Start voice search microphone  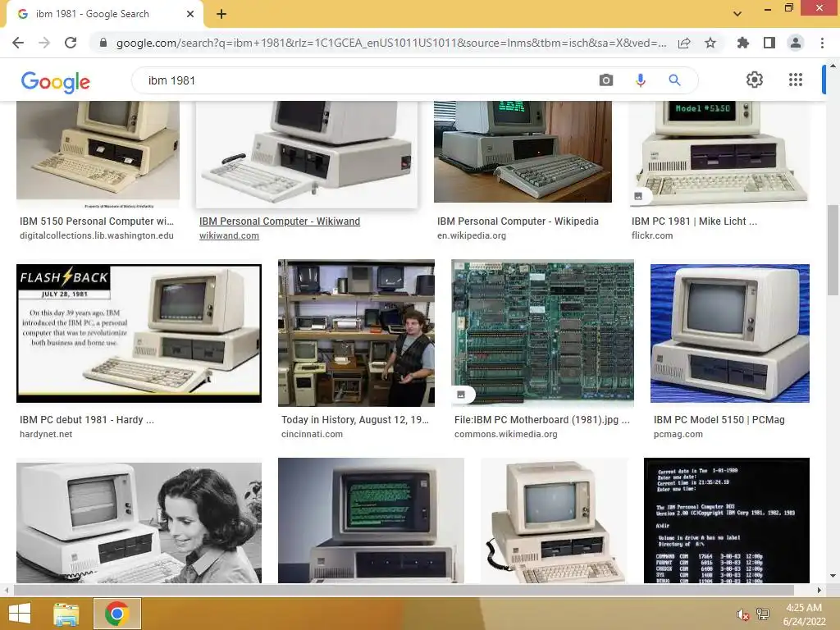(x=640, y=80)
